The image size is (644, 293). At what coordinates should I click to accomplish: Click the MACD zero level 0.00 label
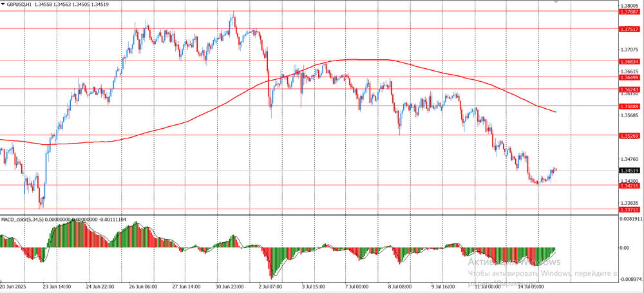point(624,248)
